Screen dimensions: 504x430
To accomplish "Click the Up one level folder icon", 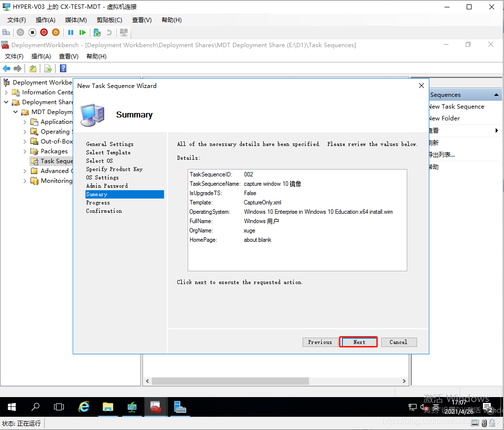I will pyautogui.click(x=33, y=68).
